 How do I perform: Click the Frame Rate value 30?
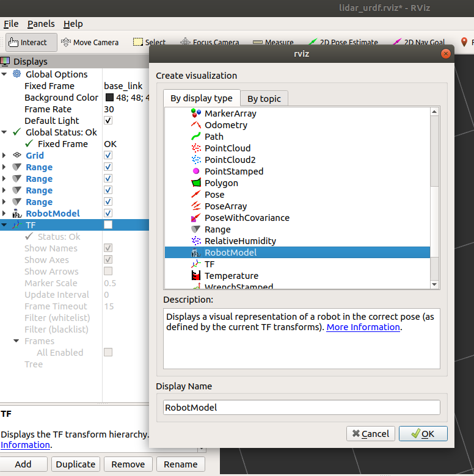click(109, 109)
